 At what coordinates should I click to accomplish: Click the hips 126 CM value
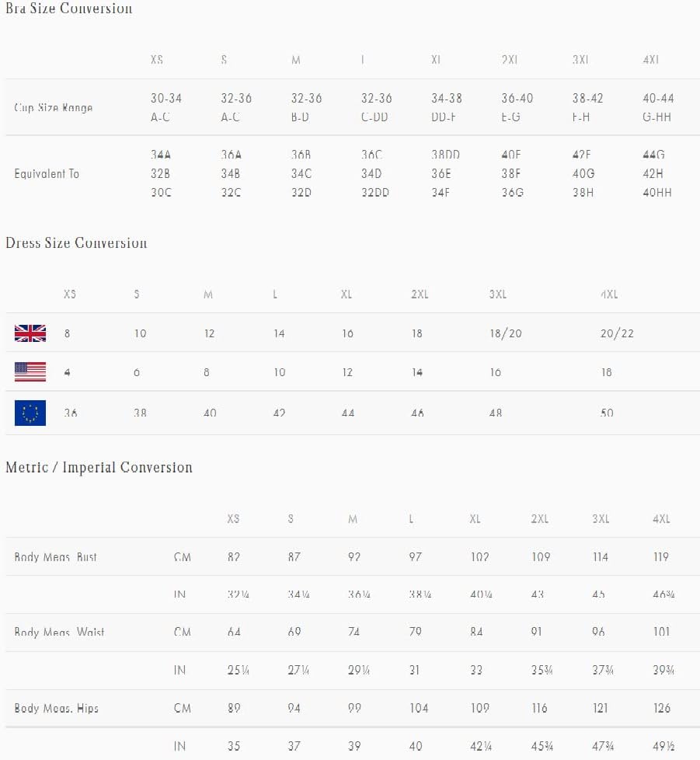coord(661,708)
